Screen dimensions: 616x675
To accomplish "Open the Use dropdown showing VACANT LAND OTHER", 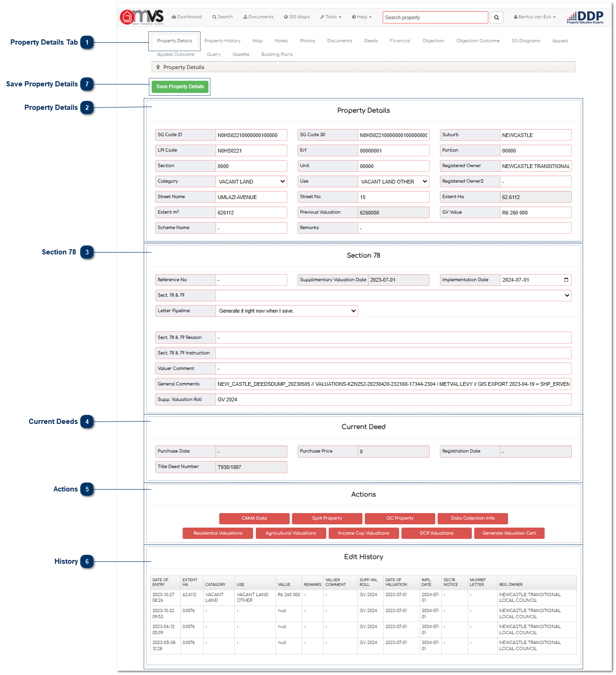I will pos(393,182).
